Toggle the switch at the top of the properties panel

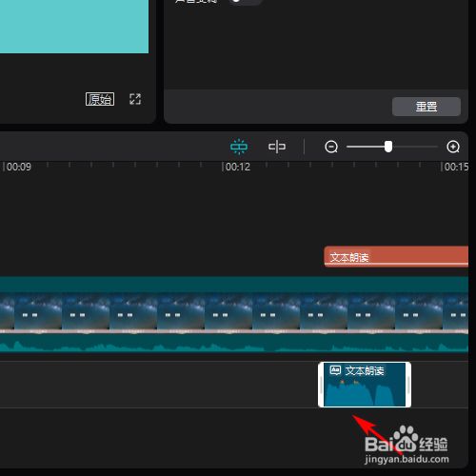[x=245, y=2]
